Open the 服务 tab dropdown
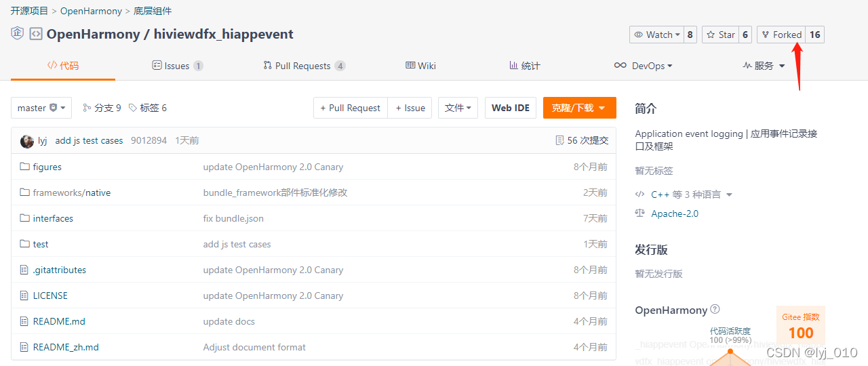 (764, 66)
